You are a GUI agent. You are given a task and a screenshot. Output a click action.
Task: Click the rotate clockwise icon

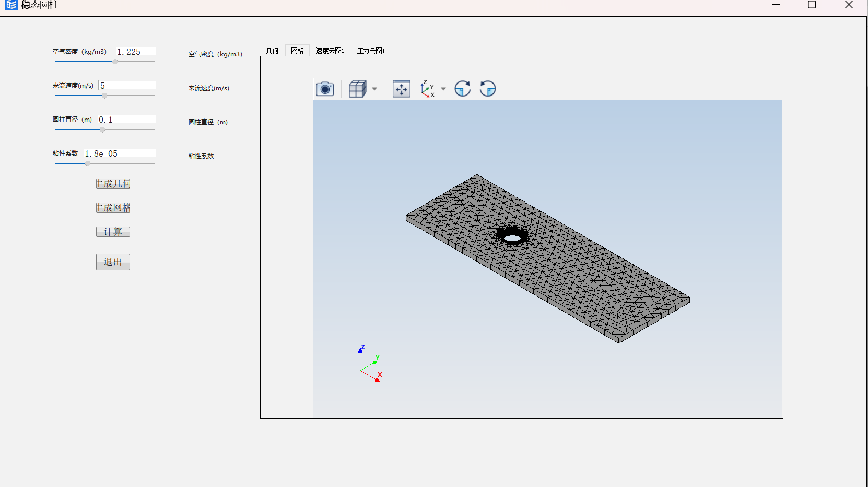(463, 89)
